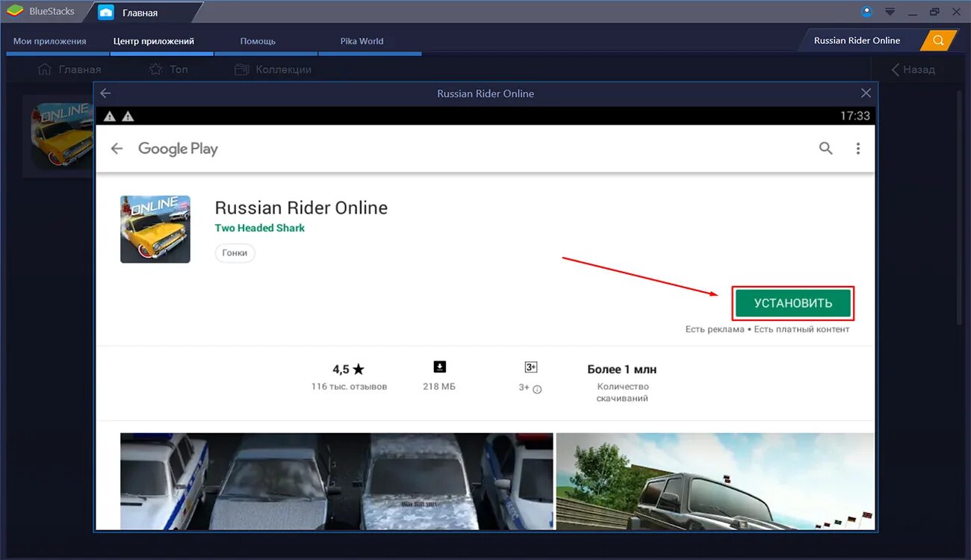
Task: Open the title bar dropdown arrow menu
Action: [890, 11]
